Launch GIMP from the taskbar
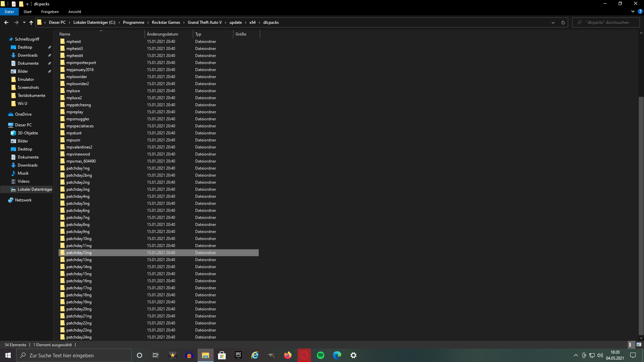Viewport: 644px width, 362px height. (271, 355)
